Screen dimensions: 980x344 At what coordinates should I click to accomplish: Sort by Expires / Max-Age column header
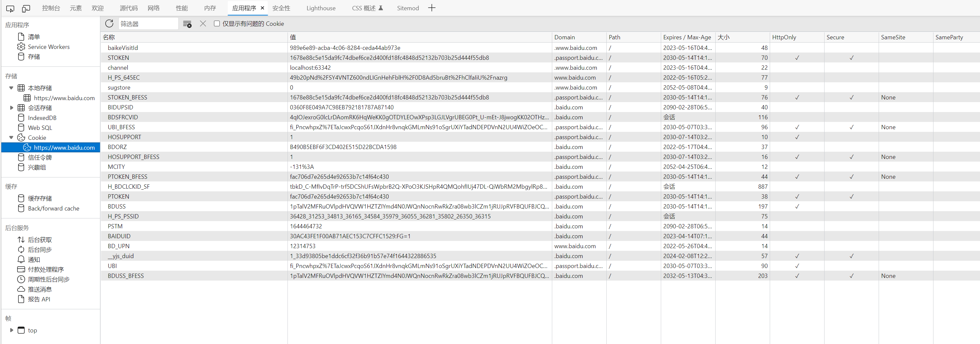688,37
